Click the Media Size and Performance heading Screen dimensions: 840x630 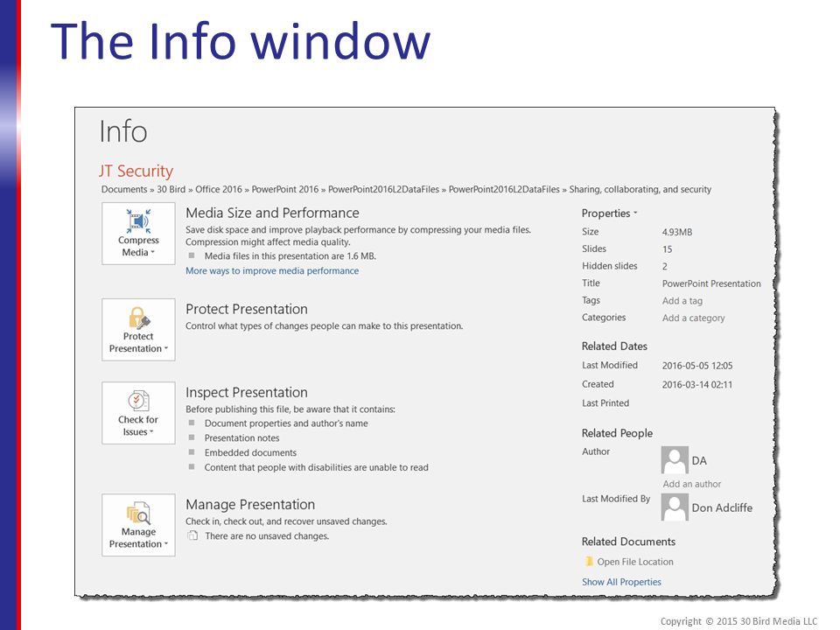[x=272, y=213]
